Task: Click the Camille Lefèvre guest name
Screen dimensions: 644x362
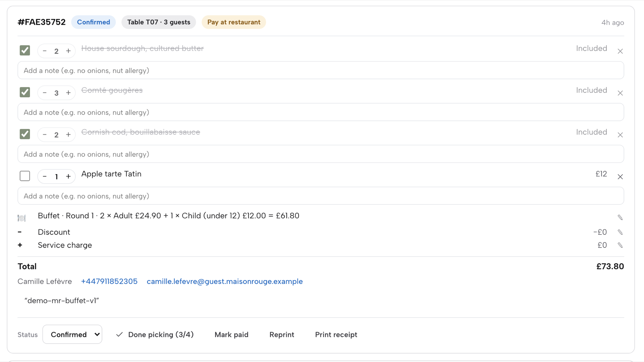Action: point(45,281)
